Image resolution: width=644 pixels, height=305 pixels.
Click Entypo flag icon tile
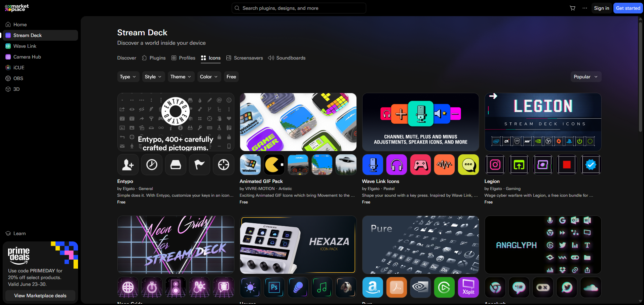[199, 165]
